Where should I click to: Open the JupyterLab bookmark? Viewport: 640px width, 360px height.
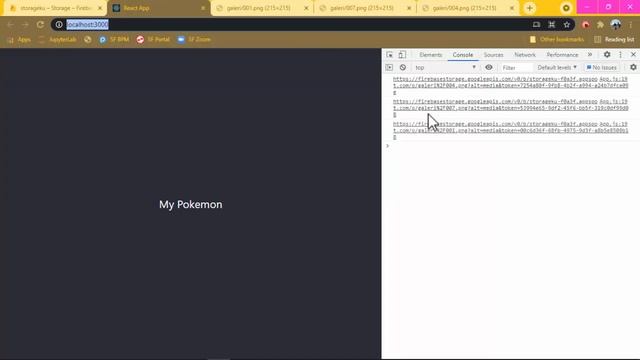[x=58, y=40]
